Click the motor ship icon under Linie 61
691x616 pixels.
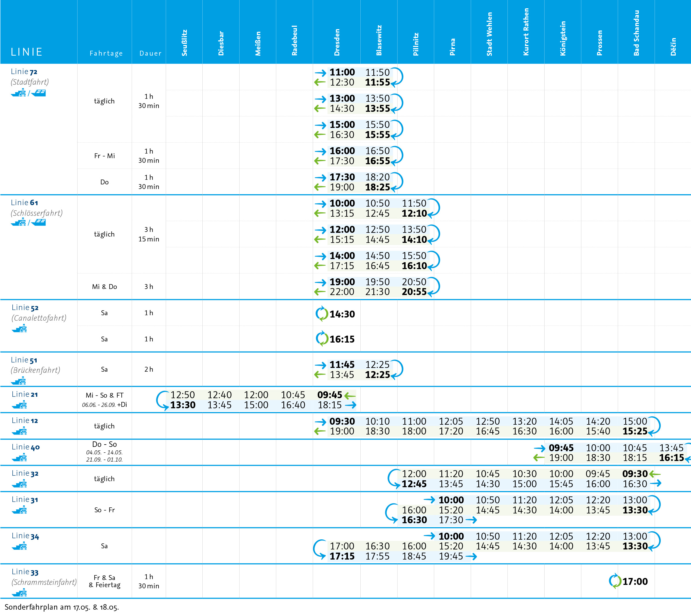tap(39, 222)
